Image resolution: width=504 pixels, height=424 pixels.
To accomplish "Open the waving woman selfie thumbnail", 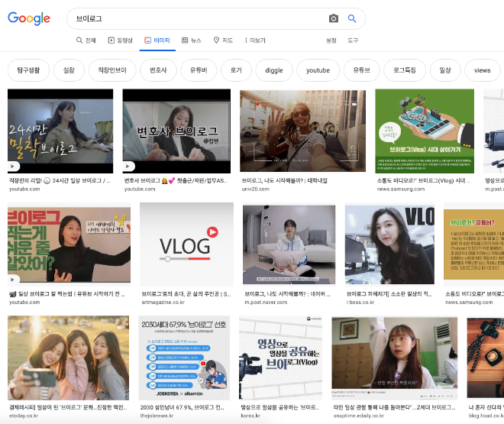I will pos(303,131).
